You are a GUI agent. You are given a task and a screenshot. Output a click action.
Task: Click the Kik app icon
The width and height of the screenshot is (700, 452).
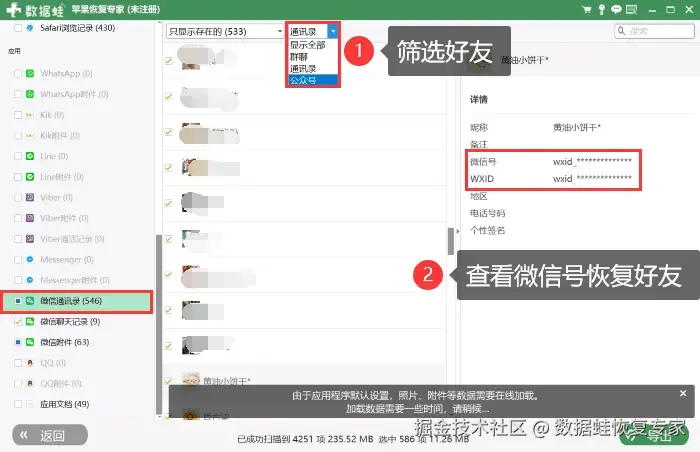point(30,115)
